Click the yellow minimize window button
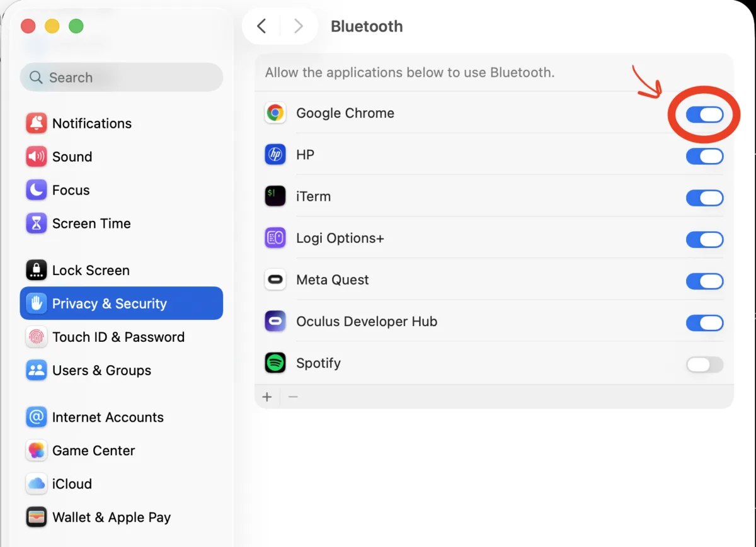Image resolution: width=756 pixels, height=547 pixels. [x=52, y=26]
